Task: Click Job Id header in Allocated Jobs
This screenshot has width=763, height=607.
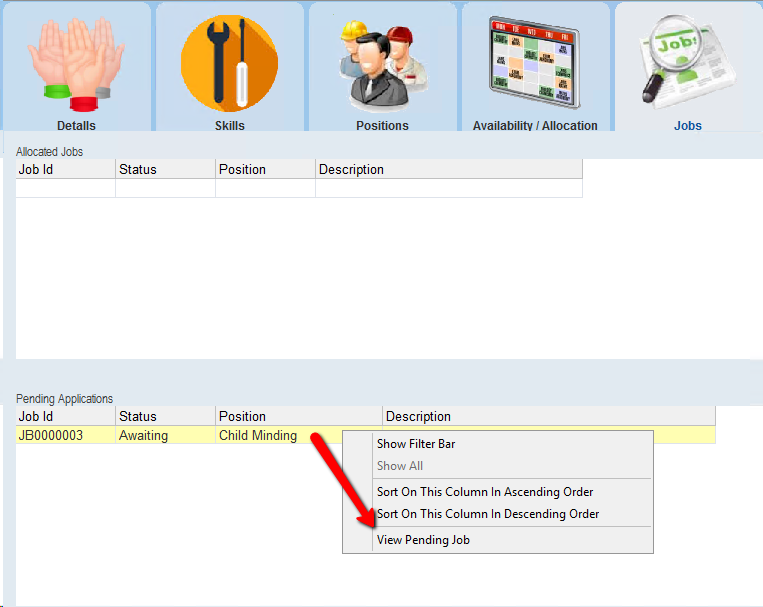Action: pos(65,169)
